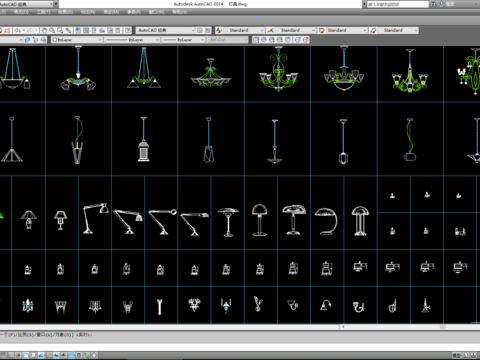Screen dimensions: 480x360
Task: Click the 模型 model space button
Action: (456, 355)
